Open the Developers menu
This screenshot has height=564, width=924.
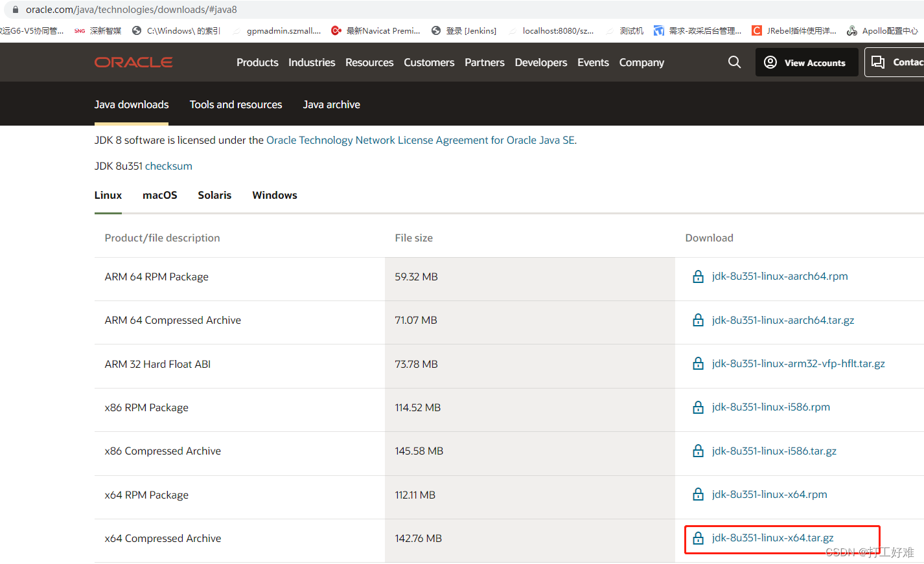click(x=541, y=62)
